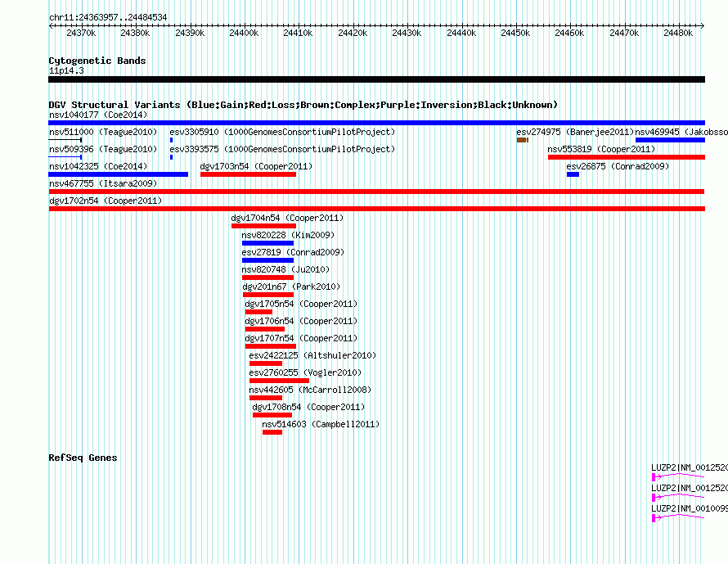This screenshot has width=728, height=564.
Task: Click the 24400k ruler position label
Action: (244, 33)
